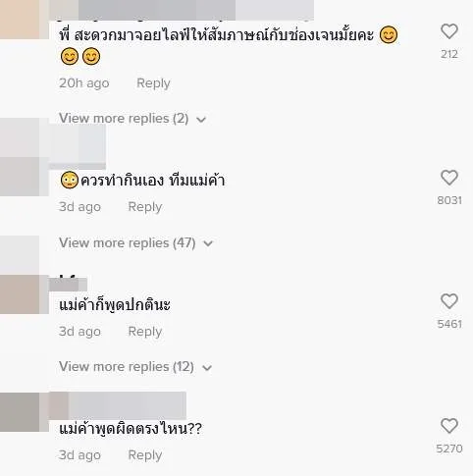473x476 pixels.
Task: Reply to the 20h ago comment
Action: click(153, 83)
